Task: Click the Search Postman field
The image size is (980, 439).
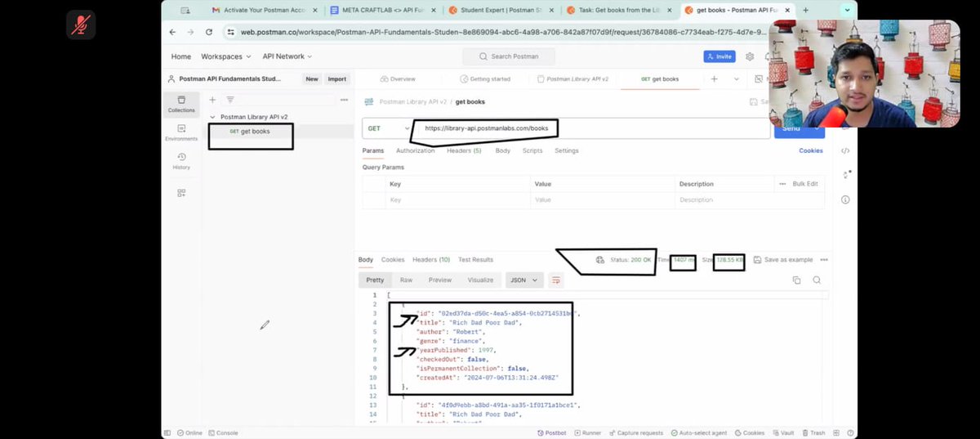Action: 509,56
